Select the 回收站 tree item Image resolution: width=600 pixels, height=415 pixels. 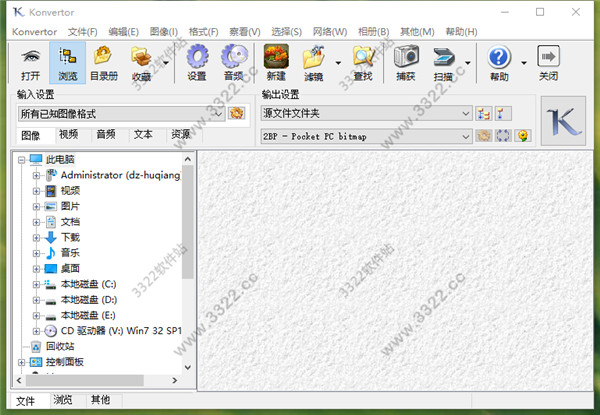click(x=60, y=347)
